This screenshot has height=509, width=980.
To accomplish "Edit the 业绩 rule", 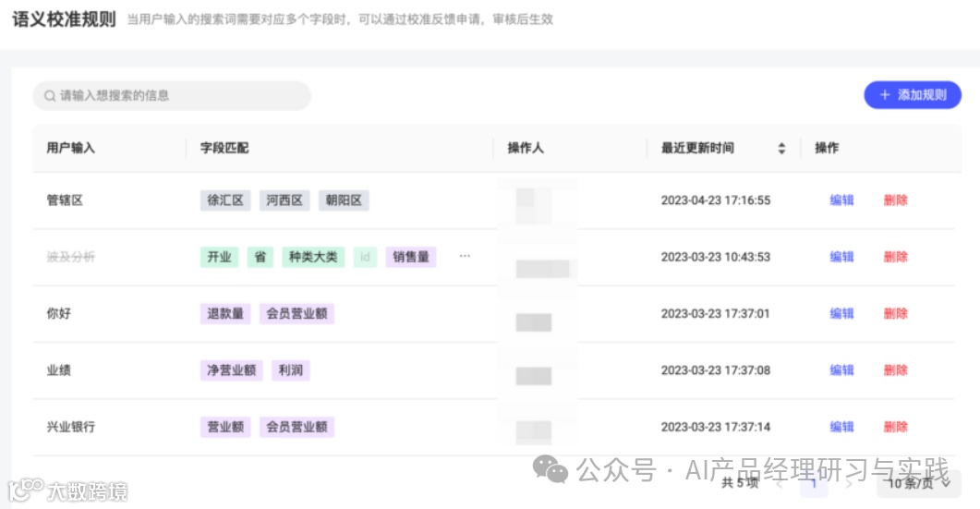I will point(841,370).
